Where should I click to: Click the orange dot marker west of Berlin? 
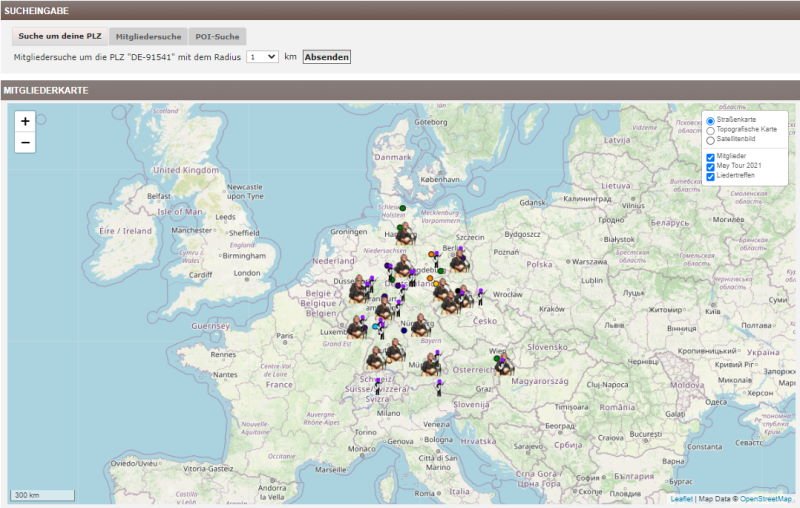pyautogui.click(x=431, y=254)
